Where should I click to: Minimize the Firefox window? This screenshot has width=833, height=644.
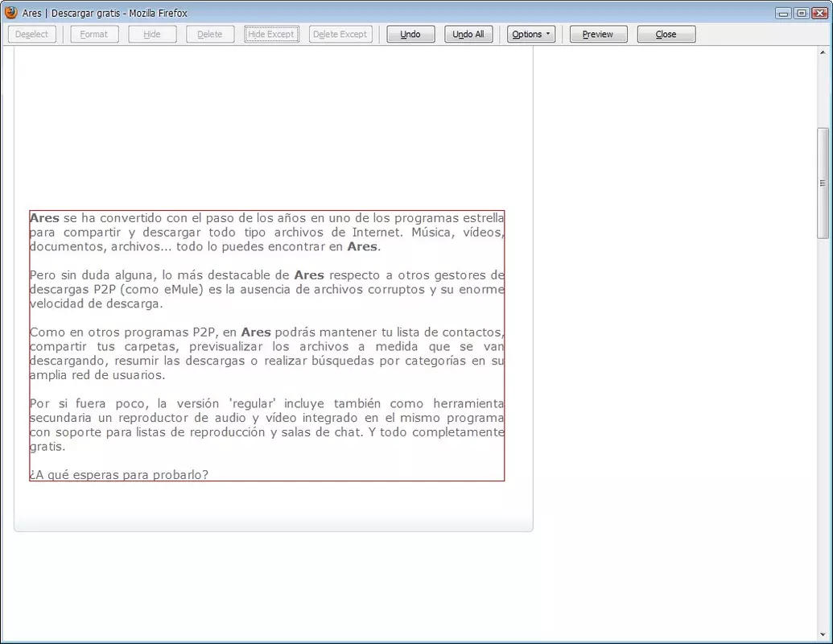[783, 14]
